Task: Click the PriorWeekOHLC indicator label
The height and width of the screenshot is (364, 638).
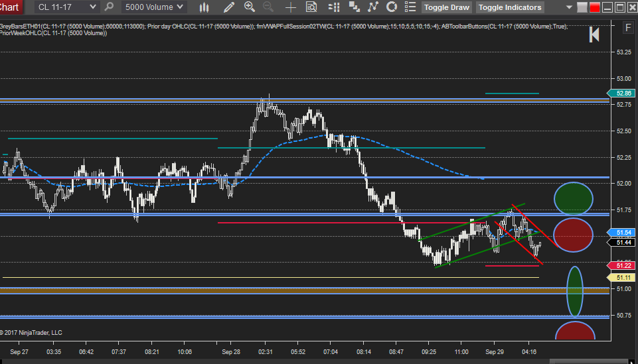Action: 53,33
